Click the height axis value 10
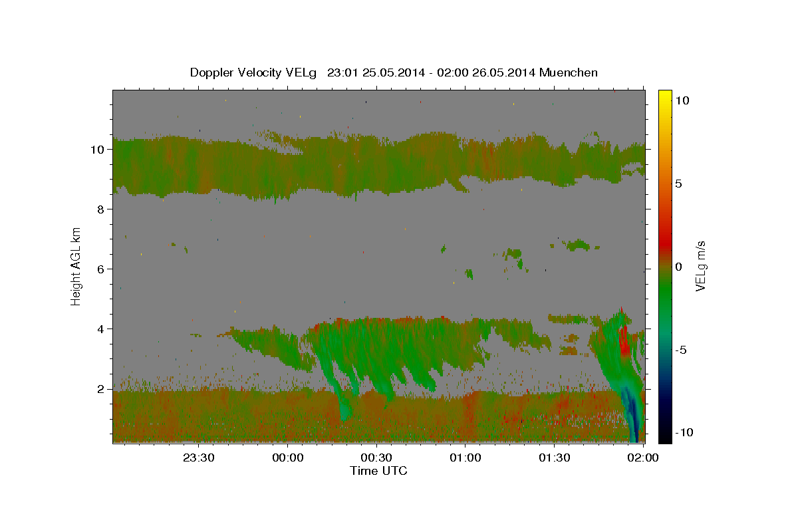798x532 pixels. click(x=98, y=150)
